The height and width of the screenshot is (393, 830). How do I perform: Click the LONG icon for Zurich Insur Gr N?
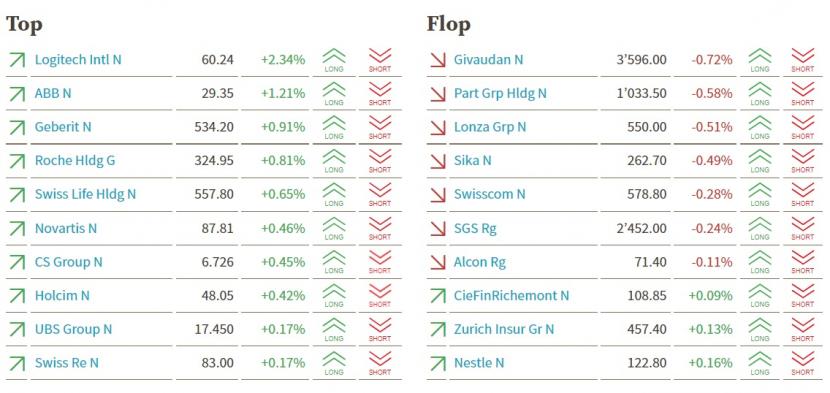tap(760, 330)
